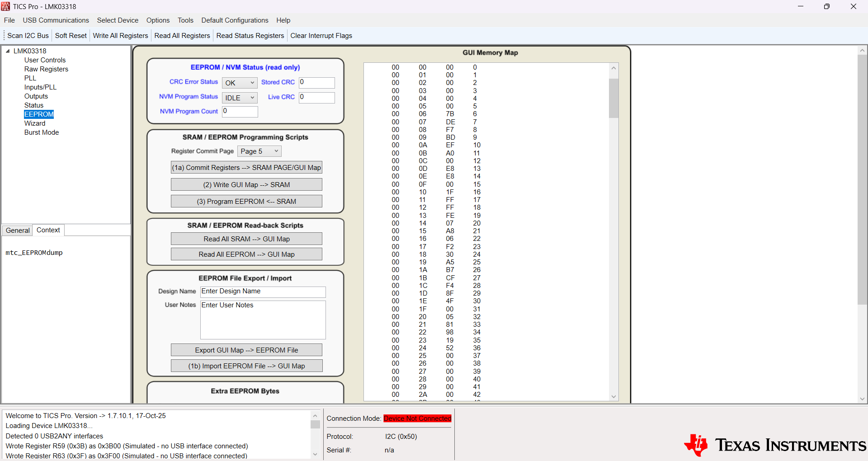Image resolution: width=868 pixels, height=461 pixels.
Task: Select Wizard in the tree
Action: coord(35,123)
